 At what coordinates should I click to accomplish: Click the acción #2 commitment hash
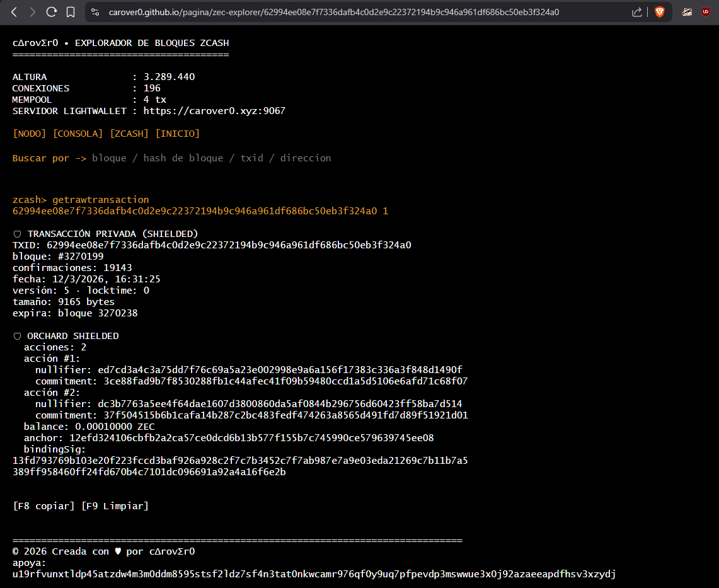285,415
